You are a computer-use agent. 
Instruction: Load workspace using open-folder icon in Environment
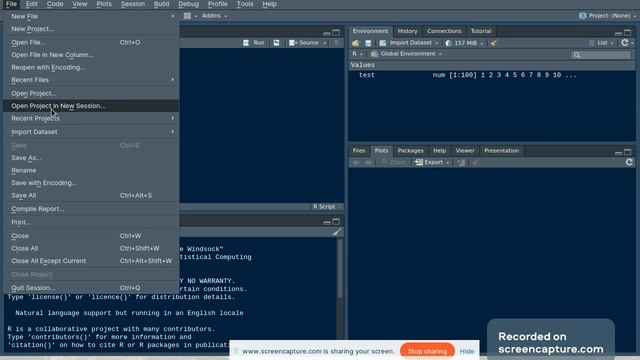coord(356,43)
